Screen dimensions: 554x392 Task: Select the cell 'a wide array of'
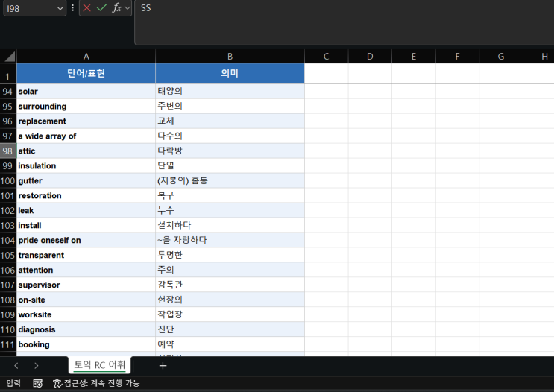tap(86, 136)
